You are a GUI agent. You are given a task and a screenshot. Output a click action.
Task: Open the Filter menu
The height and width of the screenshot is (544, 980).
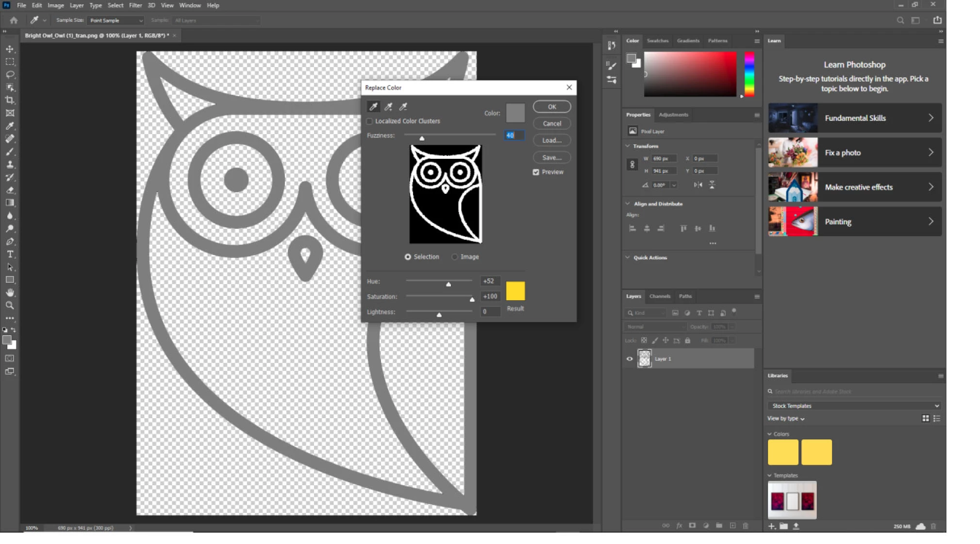pyautogui.click(x=135, y=5)
